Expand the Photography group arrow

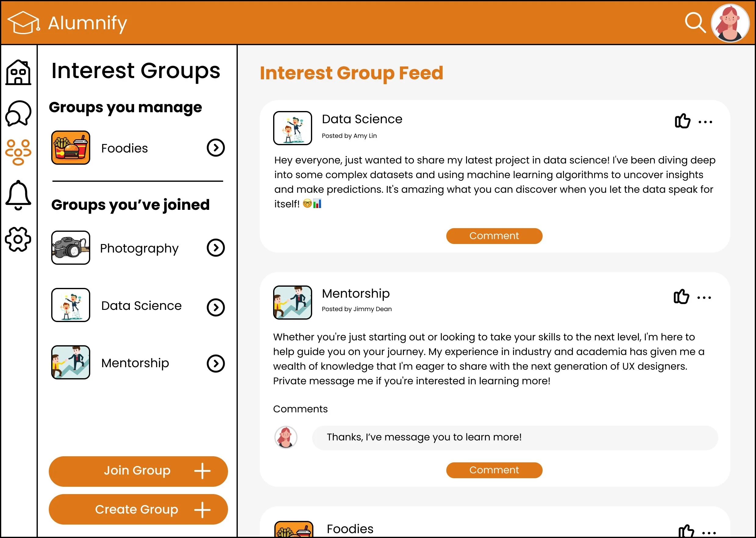click(x=216, y=248)
